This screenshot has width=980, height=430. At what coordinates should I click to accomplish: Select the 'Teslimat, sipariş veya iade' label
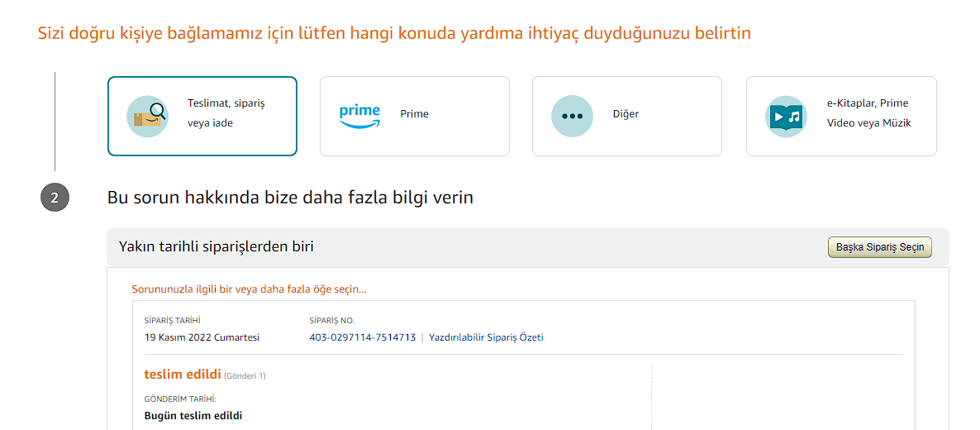(226, 113)
